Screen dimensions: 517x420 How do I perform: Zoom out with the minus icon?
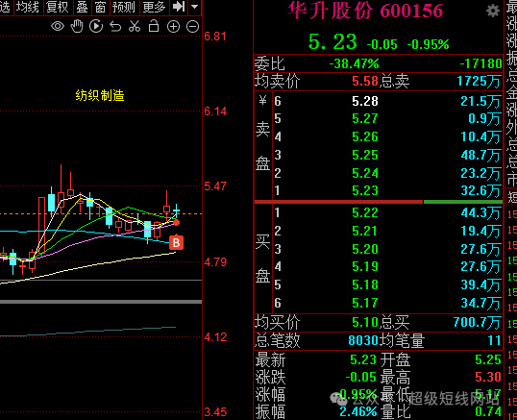pyautogui.click(x=192, y=26)
